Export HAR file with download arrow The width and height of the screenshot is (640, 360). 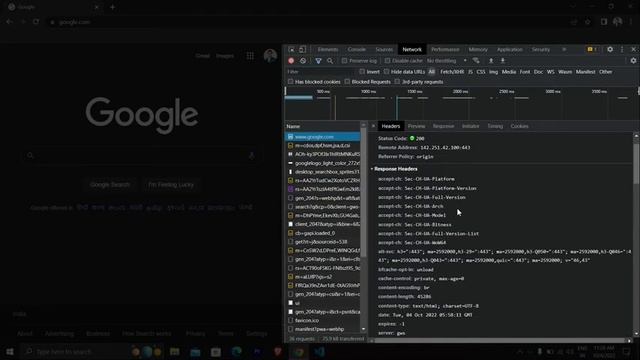(x=503, y=61)
